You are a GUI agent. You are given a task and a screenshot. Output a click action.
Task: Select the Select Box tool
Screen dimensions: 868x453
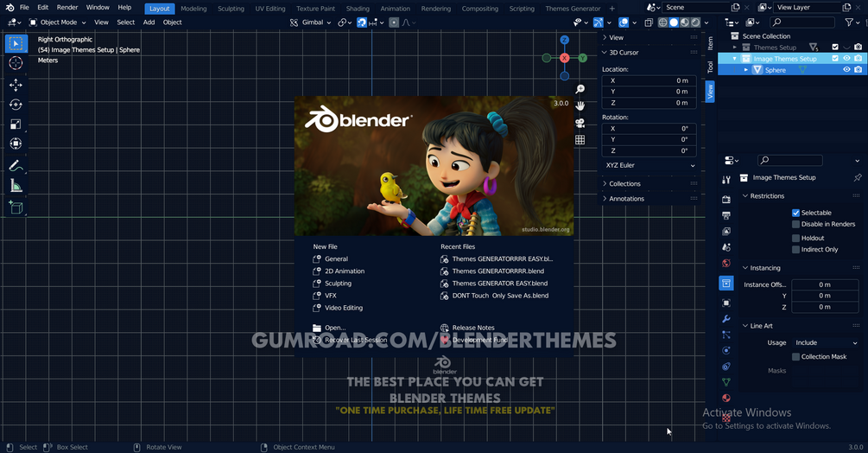pos(16,43)
